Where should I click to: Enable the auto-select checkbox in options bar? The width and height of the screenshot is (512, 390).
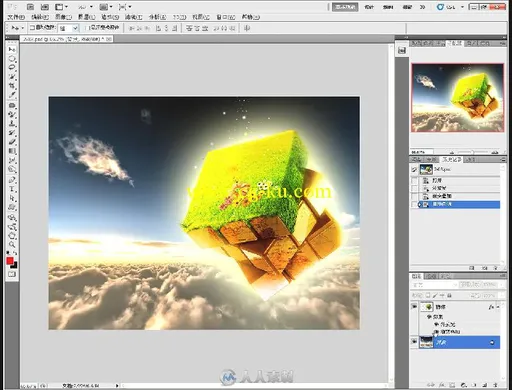[32, 28]
